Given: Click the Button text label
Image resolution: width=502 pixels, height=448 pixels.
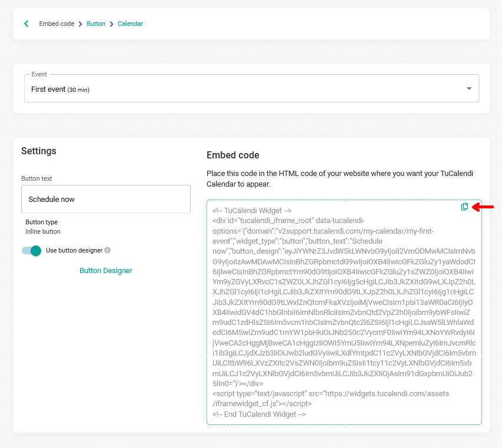Looking at the screenshot, I should [x=36, y=178].
